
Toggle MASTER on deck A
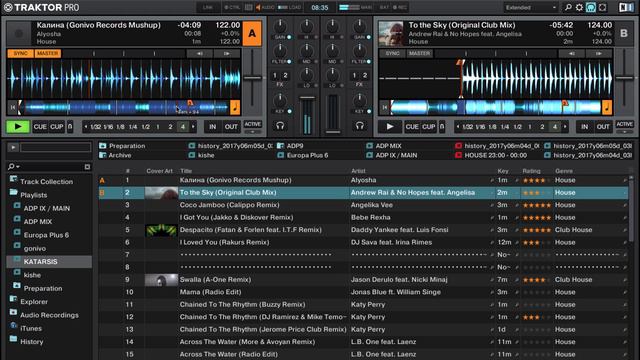[48, 53]
